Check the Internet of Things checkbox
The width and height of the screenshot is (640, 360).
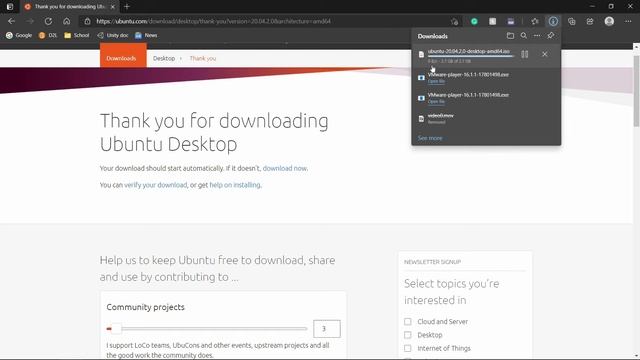coord(407,348)
